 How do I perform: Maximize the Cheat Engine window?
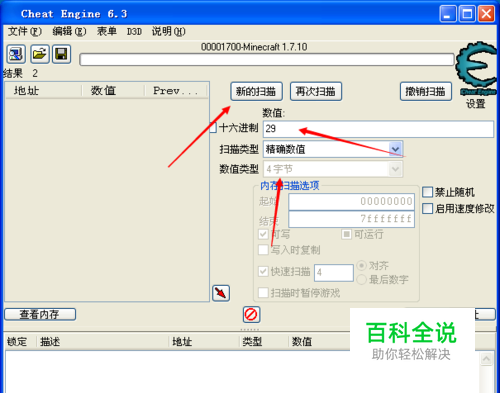(467, 14)
